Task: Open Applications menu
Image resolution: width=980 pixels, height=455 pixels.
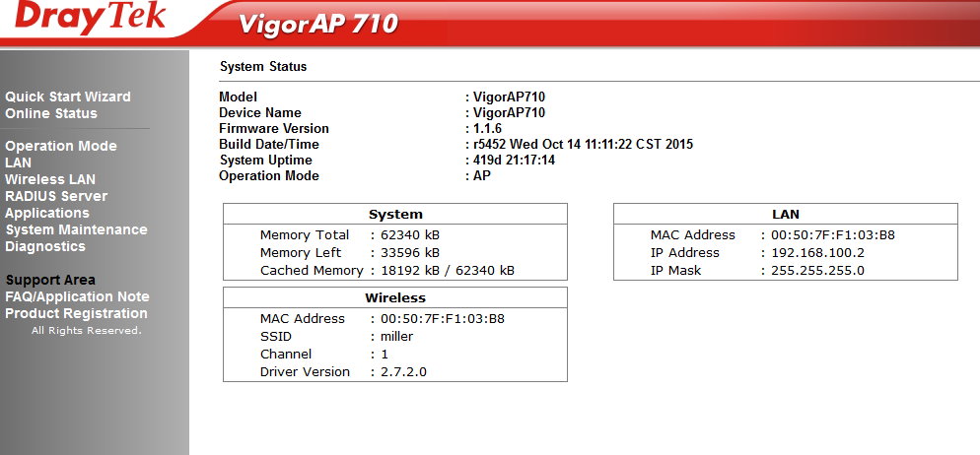Action: tap(47, 213)
